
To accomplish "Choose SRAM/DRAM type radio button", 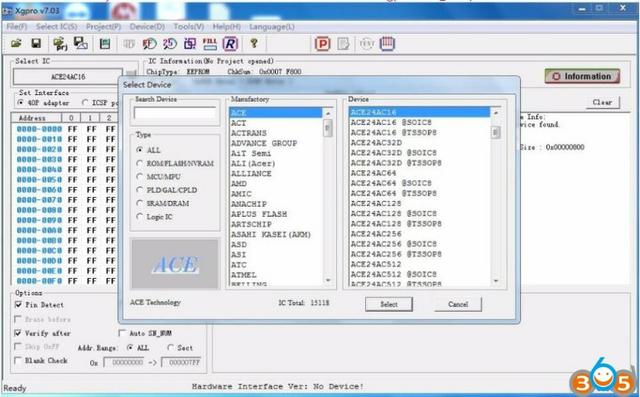I will (140, 203).
